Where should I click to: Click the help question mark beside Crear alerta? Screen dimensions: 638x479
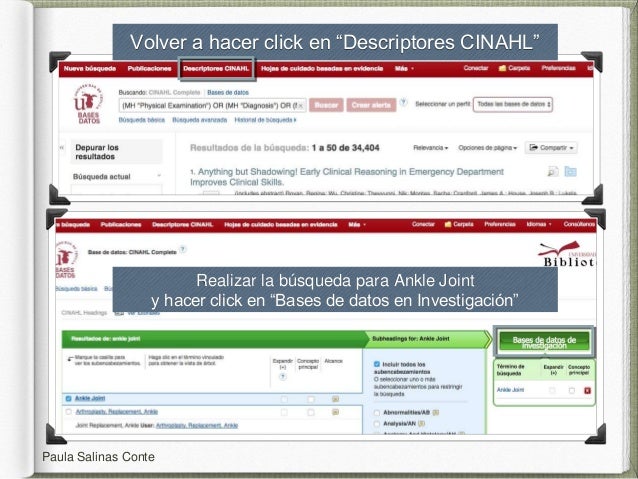pyautogui.click(x=403, y=102)
